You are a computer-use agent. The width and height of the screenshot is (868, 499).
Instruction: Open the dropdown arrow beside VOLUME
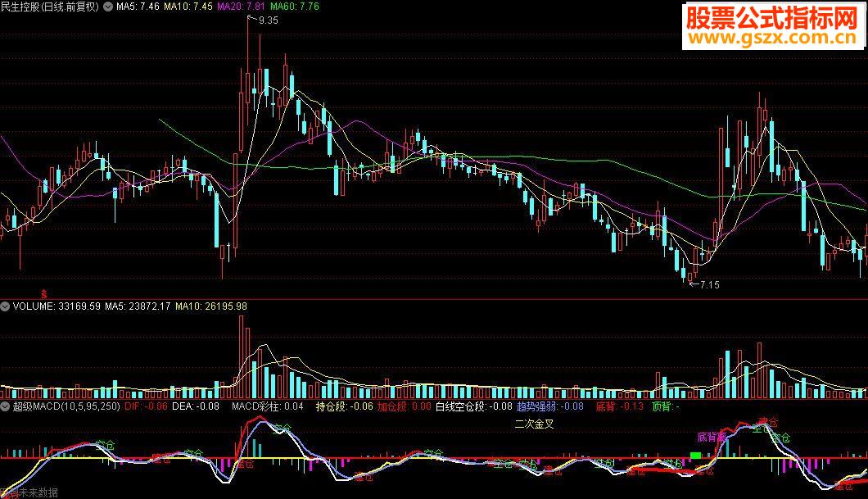point(5,306)
